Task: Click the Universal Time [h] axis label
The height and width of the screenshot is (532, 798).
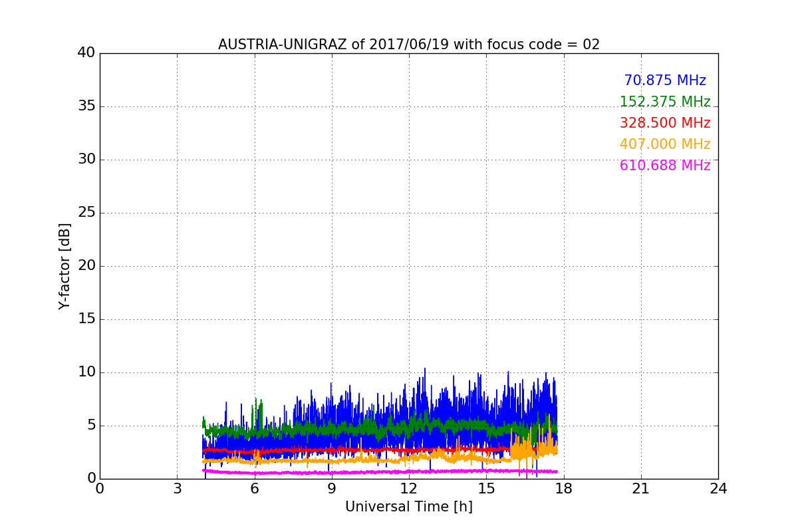Action: [409, 507]
